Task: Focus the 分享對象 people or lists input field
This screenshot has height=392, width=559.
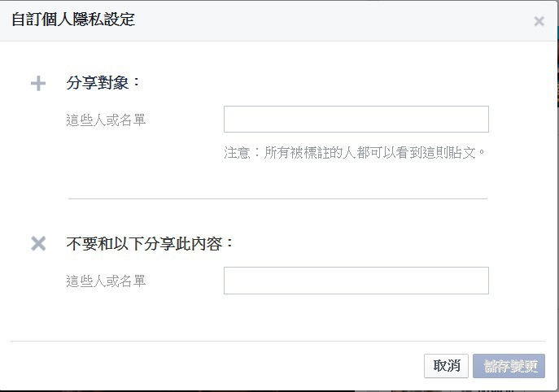Action: pyautogui.click(x=356, y=119)
